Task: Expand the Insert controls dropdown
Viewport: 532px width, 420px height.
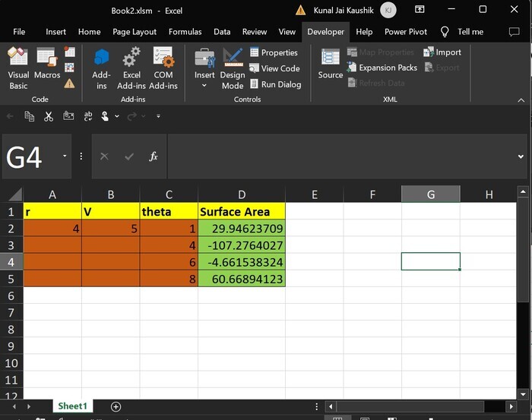Action: click(x=204, y=85)
